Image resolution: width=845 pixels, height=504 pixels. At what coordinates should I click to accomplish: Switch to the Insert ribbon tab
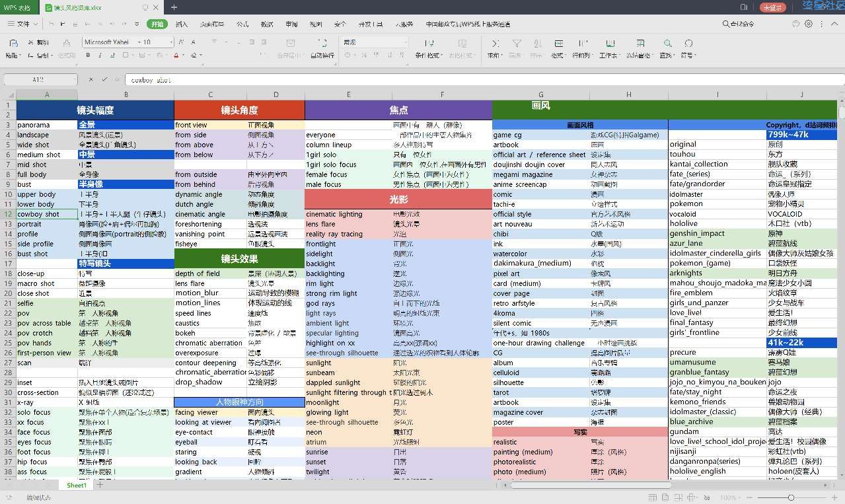[x=182, y=24]
